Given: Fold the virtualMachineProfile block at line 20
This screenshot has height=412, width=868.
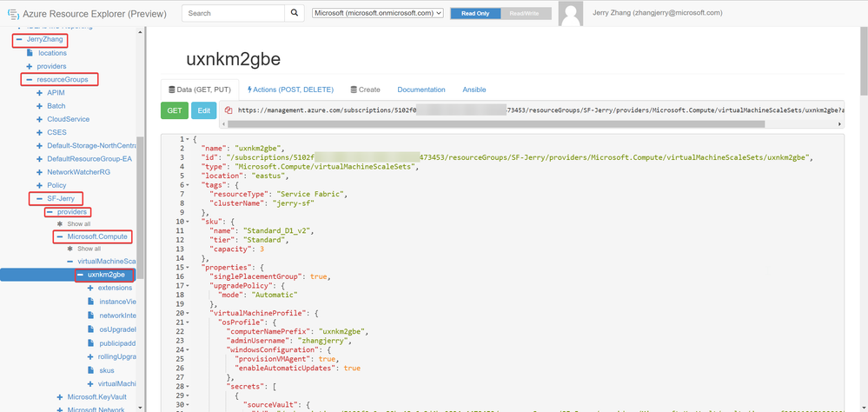Looking at the screenshot, I should (189, 313).
